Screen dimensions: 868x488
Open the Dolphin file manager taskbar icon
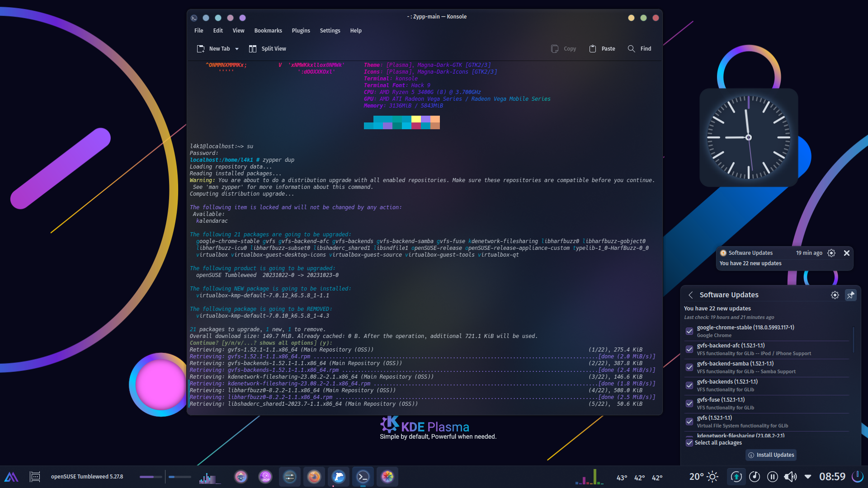(339, 477)
